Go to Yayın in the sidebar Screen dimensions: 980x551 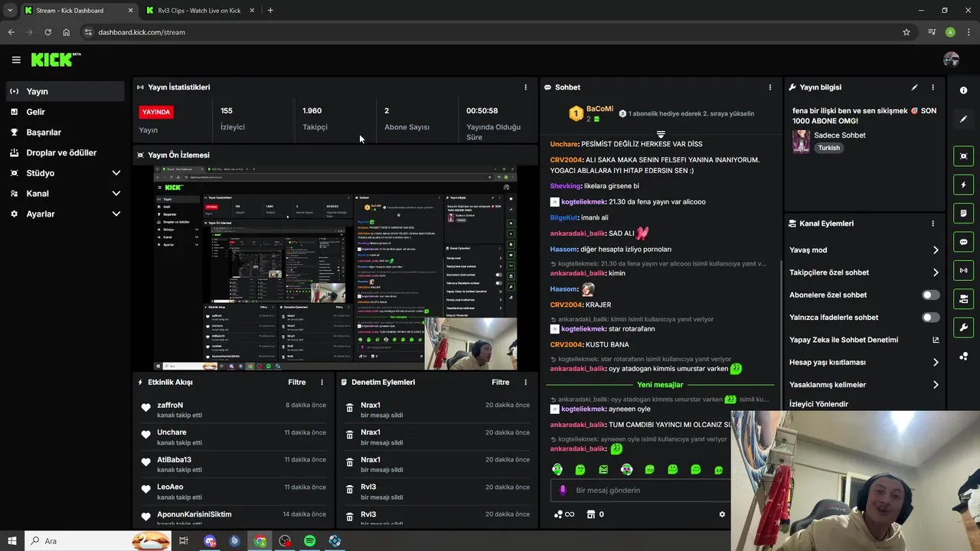pos(65,91)
